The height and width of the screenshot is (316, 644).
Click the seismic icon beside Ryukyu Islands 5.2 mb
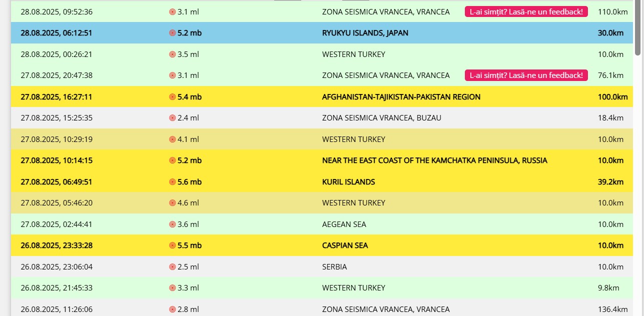coord(173,33)
